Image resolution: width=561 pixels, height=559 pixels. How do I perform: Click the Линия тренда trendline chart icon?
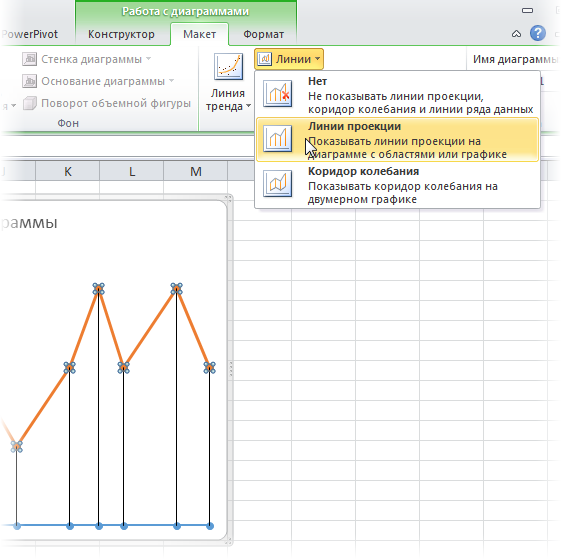pos(228,66)
